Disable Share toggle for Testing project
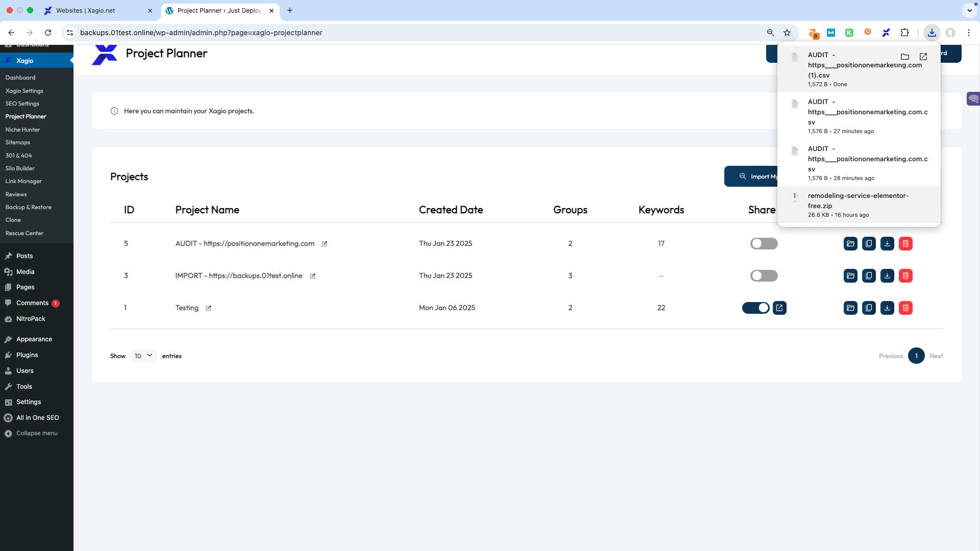The width and height of the screenshot is (980, 551). click(x=756, y=308)
